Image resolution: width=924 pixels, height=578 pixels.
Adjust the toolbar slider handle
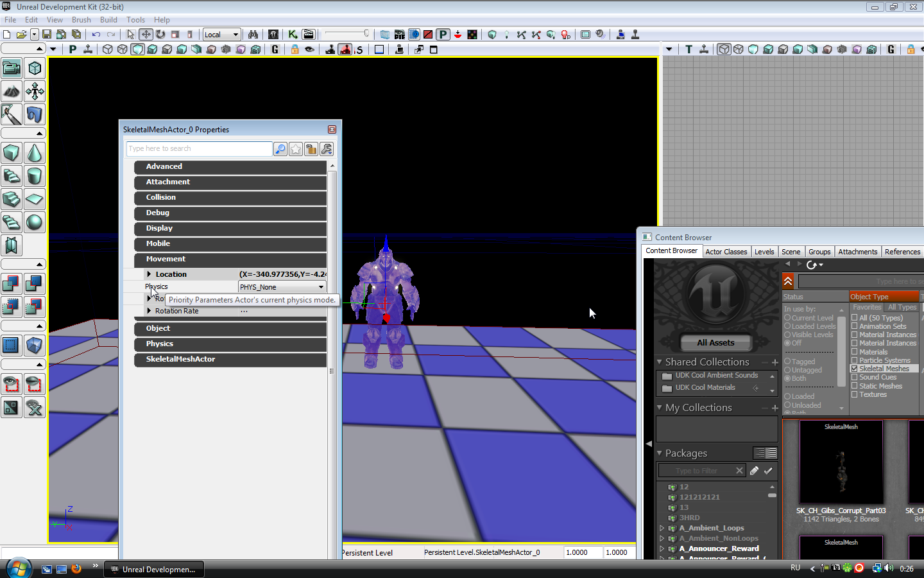(x=366, y=33)
